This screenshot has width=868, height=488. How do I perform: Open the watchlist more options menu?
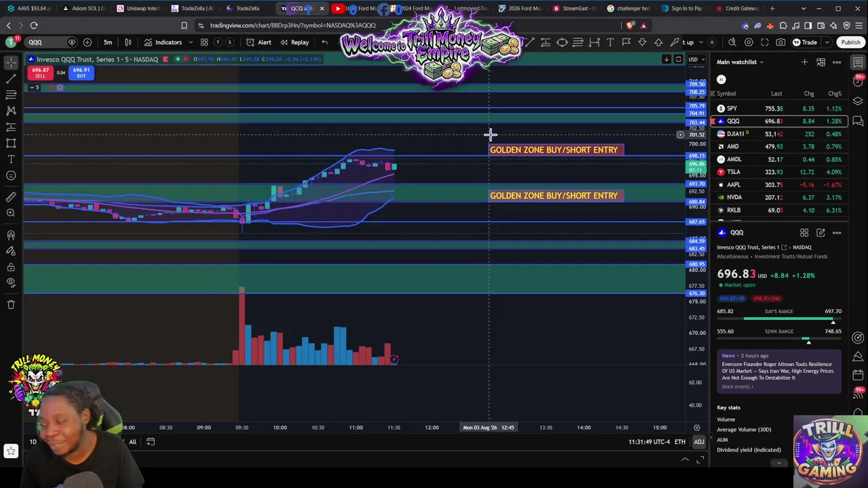[x=837, y=62]
